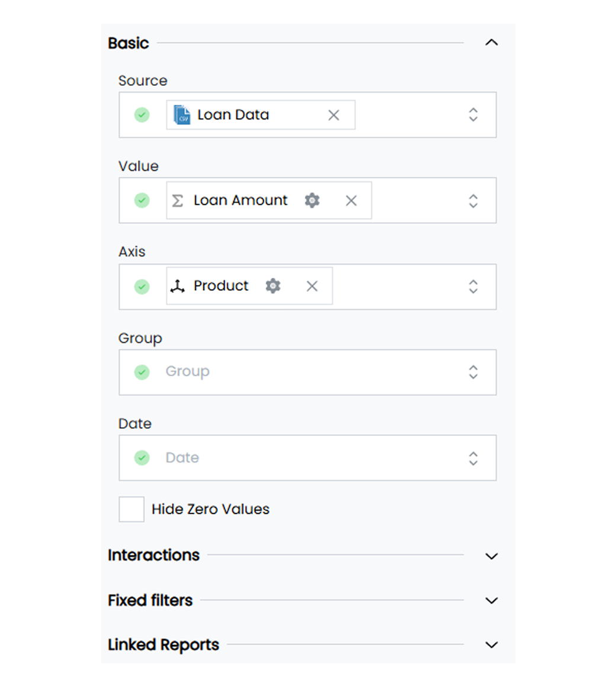
Task: Expand the Fixed filters section
Action: click(492, 601)
